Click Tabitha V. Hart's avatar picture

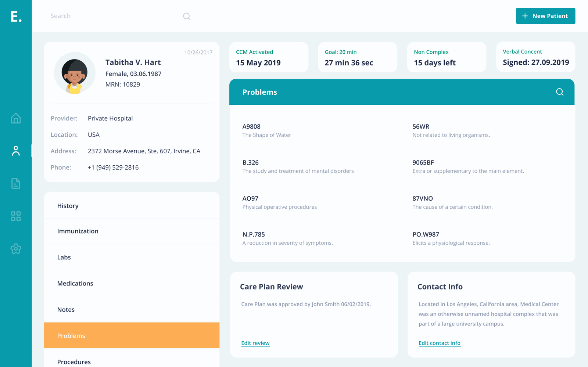(75, 73)
